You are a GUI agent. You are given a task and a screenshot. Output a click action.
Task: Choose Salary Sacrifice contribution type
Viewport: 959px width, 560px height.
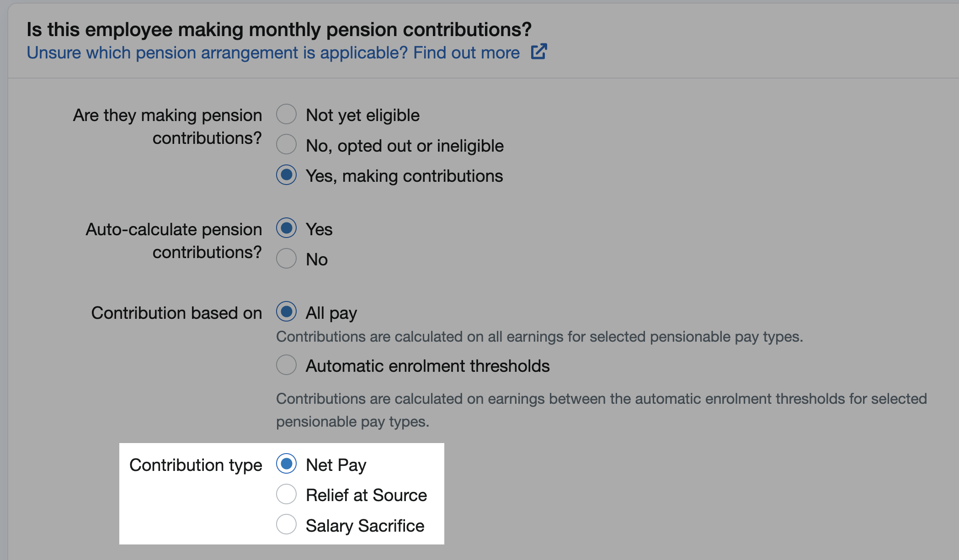286,525
